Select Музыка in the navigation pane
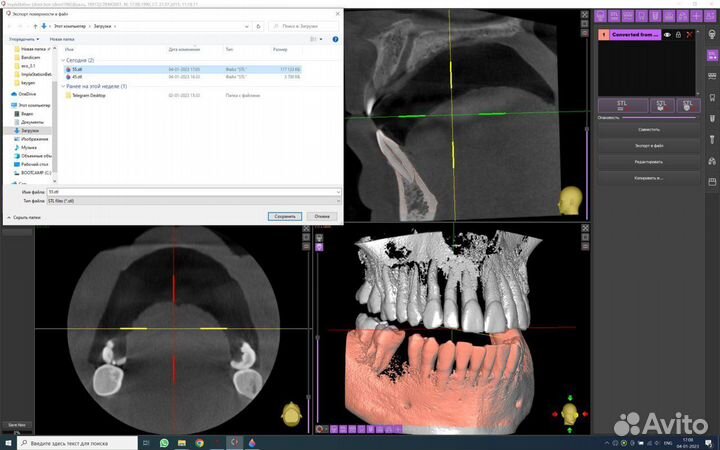 coord(29,147)
